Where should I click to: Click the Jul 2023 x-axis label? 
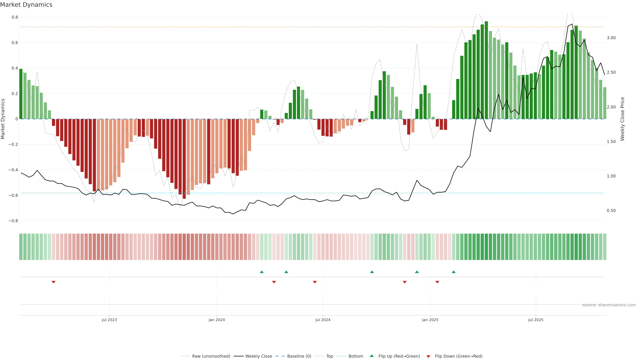pos(109,320)
